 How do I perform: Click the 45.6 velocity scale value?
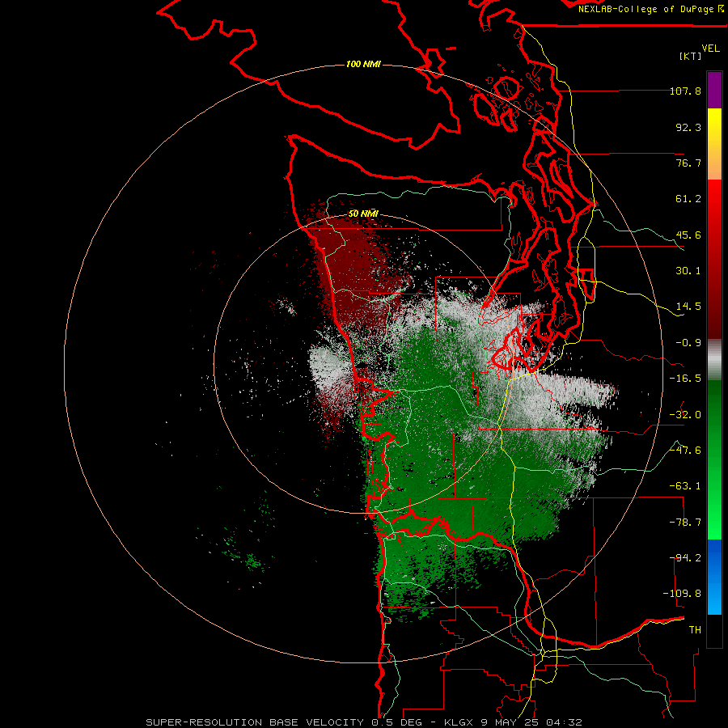tap(688, 235)
